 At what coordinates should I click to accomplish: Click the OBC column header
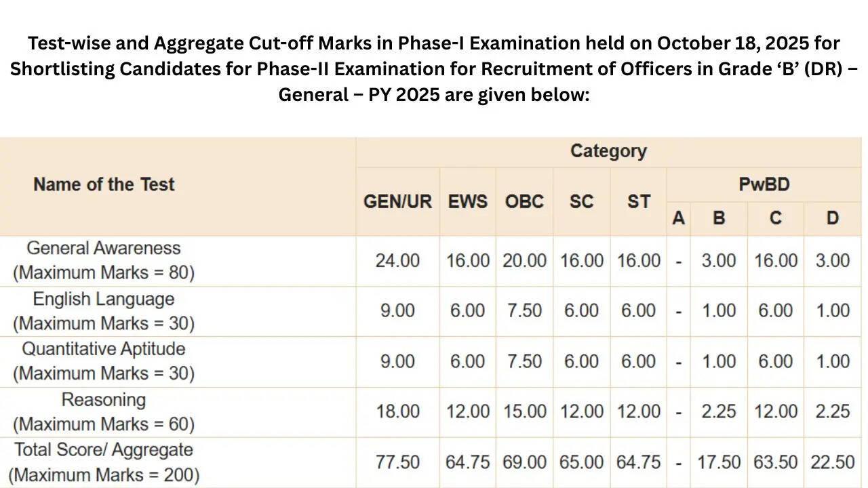click(524, 202)
